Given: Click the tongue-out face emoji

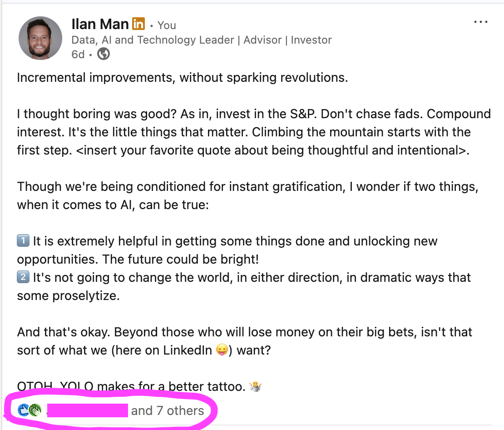Looking at the screenshot, I should click(x=222, y=350).
